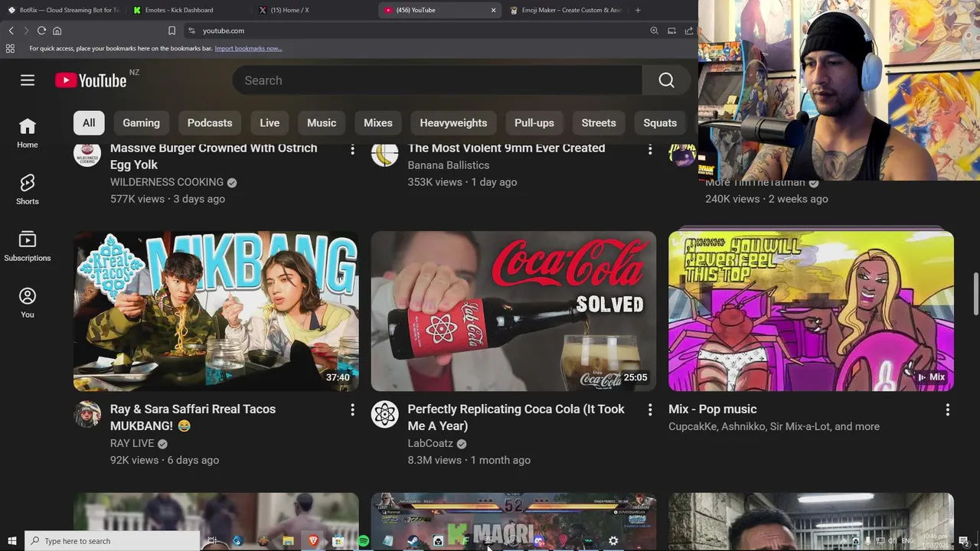Open Windows Start menu
Image resolution: width=980 pixels, height=551 pixels.
pyautogui.click(x=11, y=541)
